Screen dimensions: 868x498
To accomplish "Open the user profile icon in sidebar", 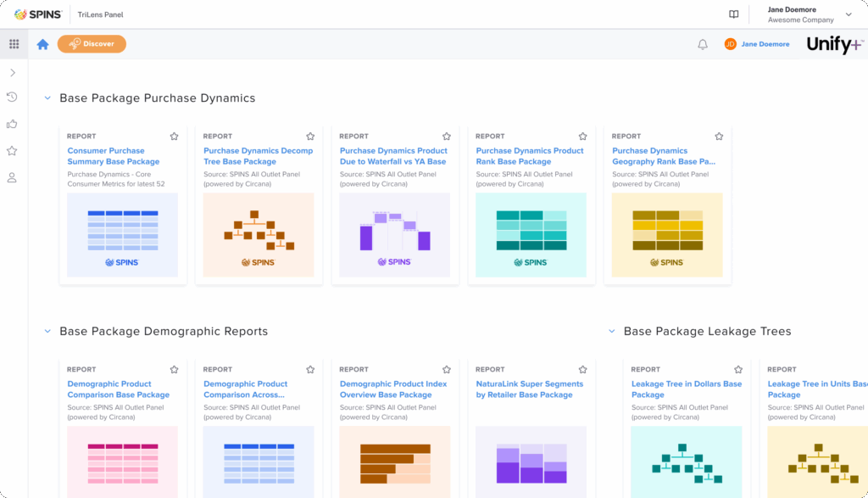I will [12, 178].
